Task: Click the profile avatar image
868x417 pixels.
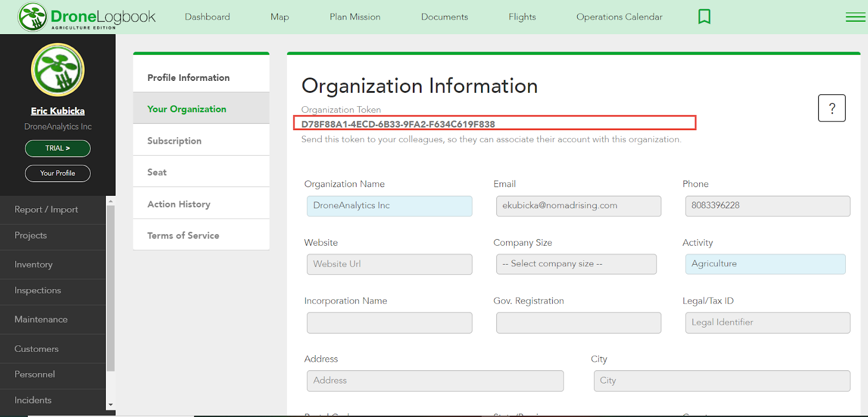Action: click(x=58, y=70)
